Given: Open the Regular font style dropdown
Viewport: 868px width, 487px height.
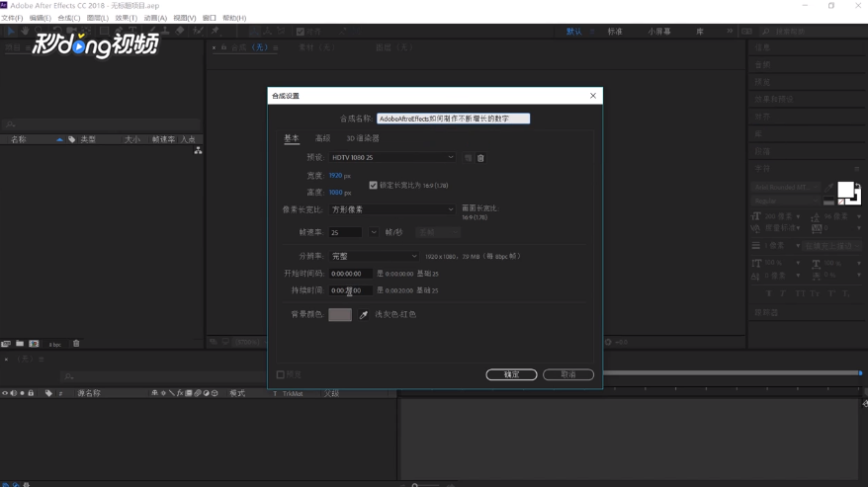Looking at the screenshot, I should [786, 201].
